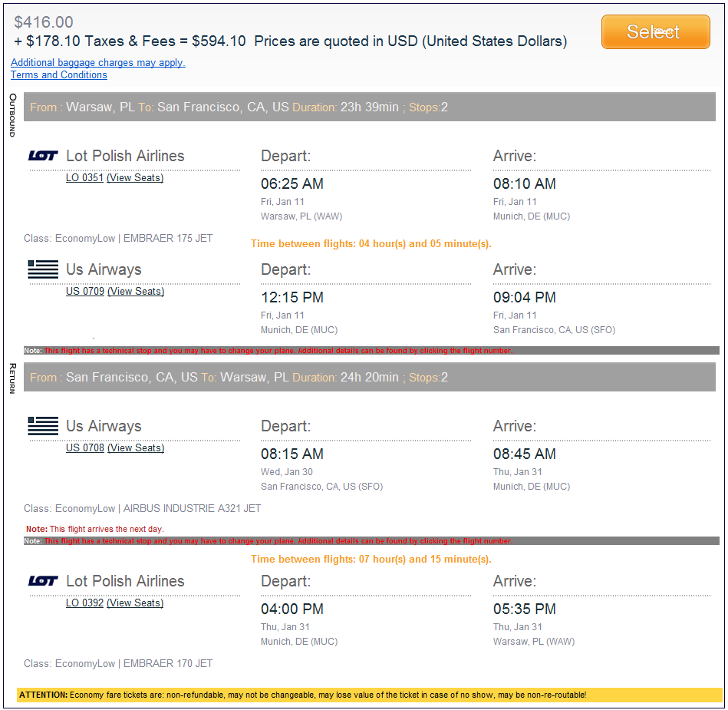Click LOT logo beside flight LO 0392

tap(43, 581)
